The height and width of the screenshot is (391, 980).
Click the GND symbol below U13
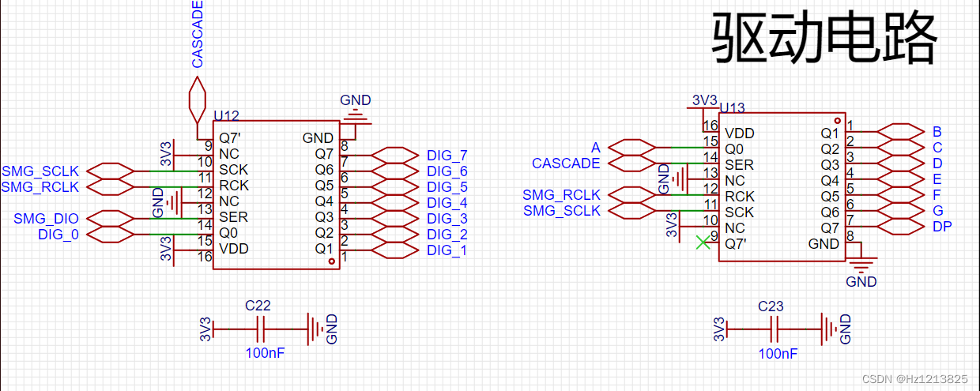click(x=861, y=265)
